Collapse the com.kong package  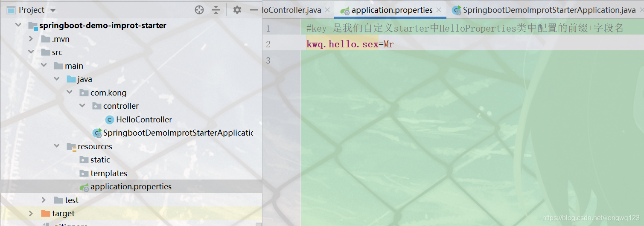coord(69,93)
